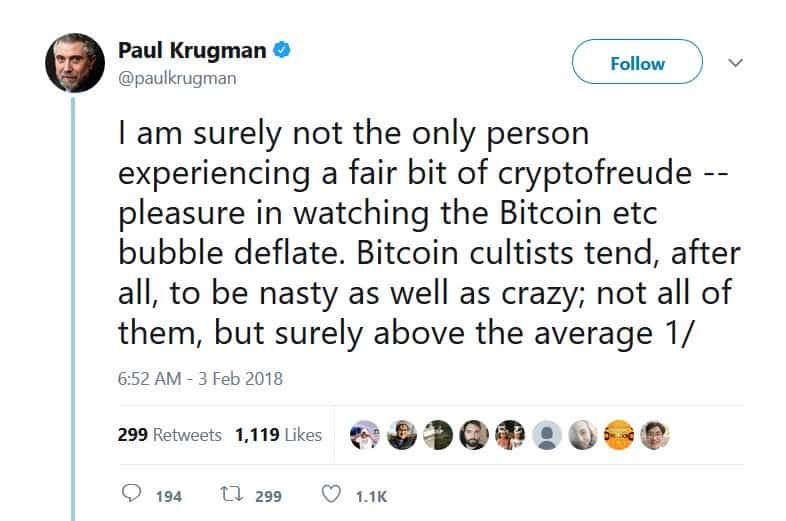View the 1,119 Likes list
The height and width of the screenshot is (521, 786).
tap(278, 435)
